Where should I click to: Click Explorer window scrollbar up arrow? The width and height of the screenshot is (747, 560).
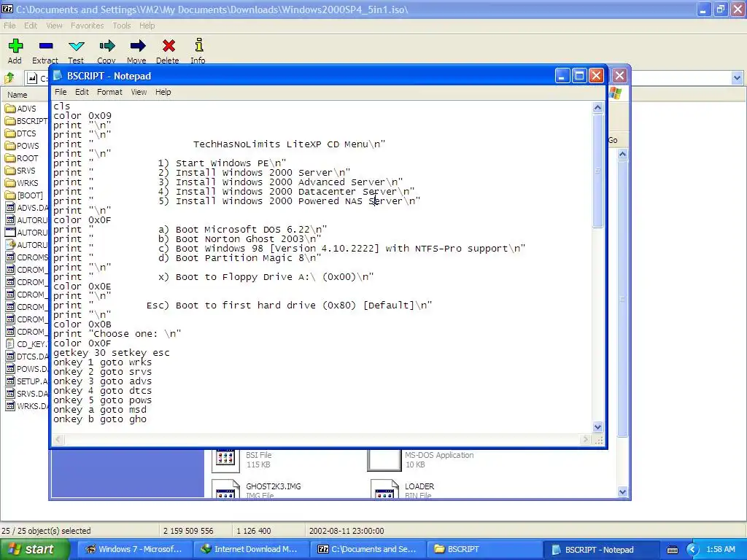coord(623,155)
